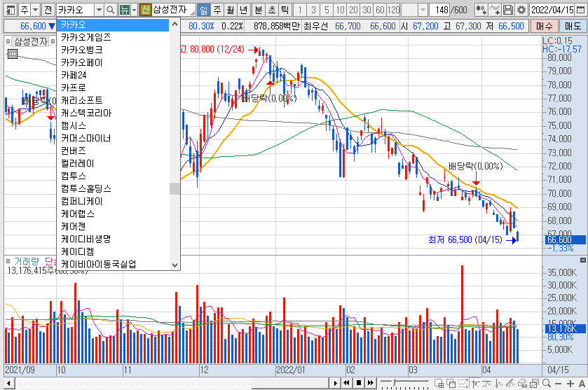Choose 카페24 from the list
This screenshot has height=390, width=588.
point(113,75)
